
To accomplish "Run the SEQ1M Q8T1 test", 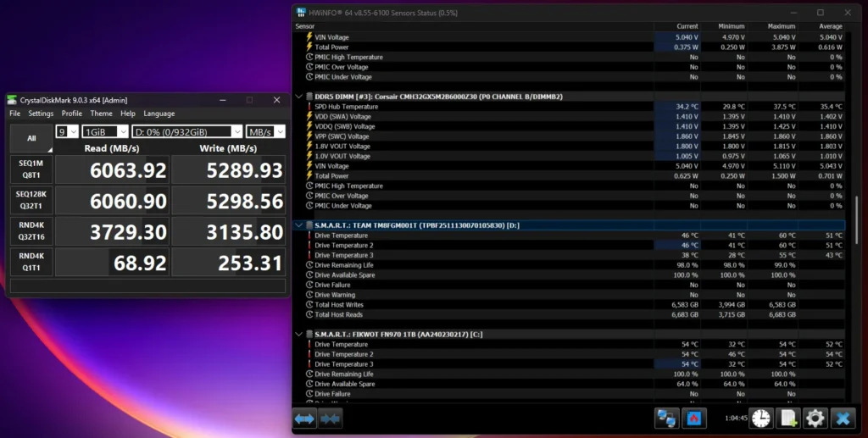I will coord(31,169).
